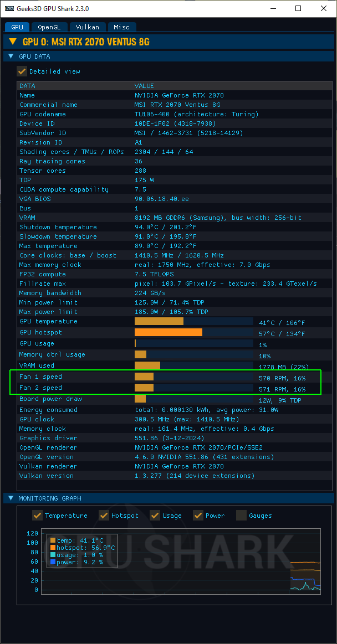This screenshot has width=337, height=644.
Task: Switch to the Vulkan tab
Action: coord(87,27)
